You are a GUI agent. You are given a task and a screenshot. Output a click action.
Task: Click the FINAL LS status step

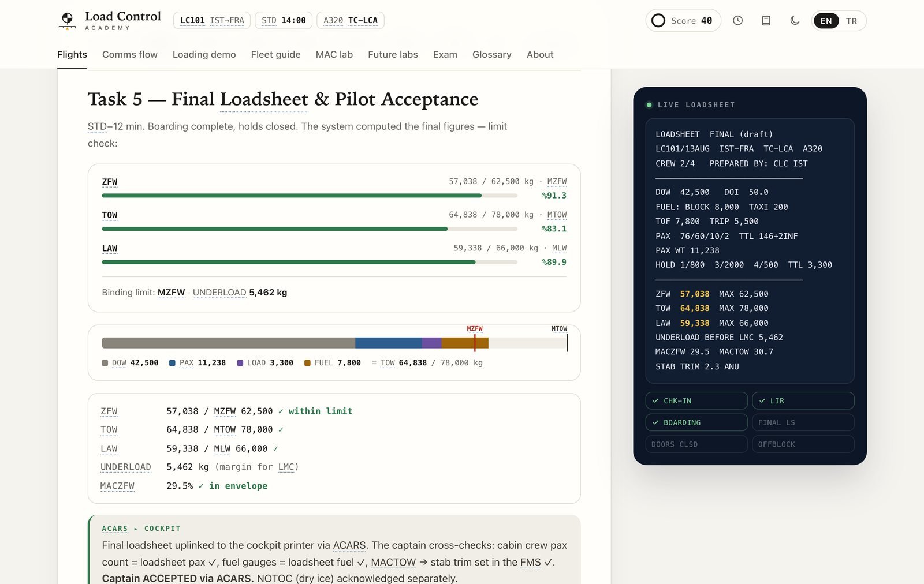pyautogui.click(x=803, y=423)
